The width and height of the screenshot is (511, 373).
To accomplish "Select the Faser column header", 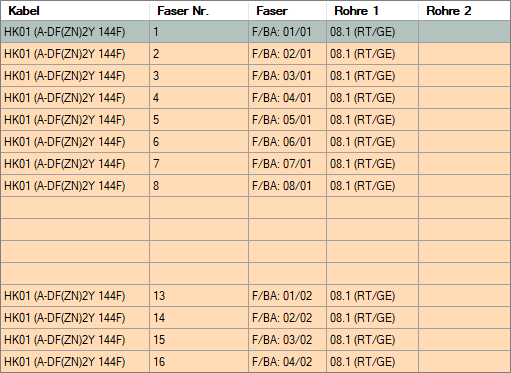I will coord(287,11).
